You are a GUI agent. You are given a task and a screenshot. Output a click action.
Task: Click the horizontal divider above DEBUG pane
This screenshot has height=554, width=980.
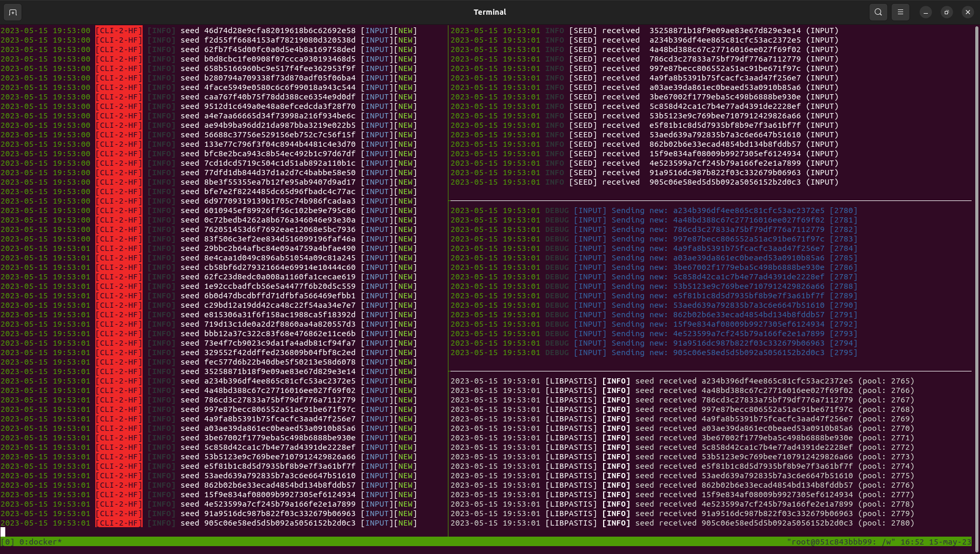pos(711,201)
